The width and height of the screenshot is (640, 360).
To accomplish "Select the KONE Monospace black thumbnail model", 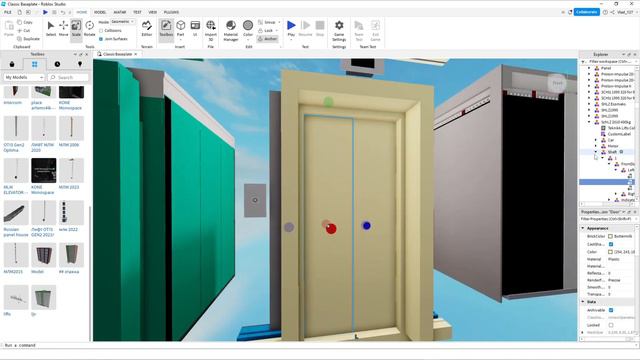I will click(44, 170).
